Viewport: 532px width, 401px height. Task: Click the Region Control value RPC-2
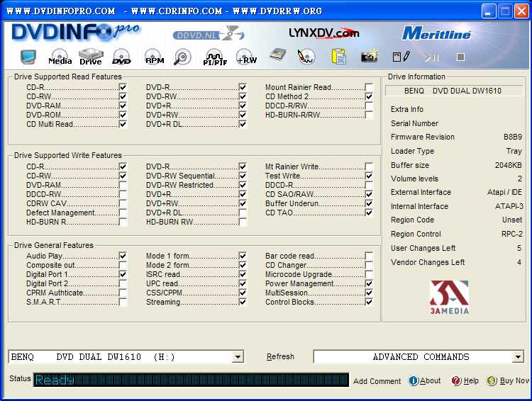point(512,234)
